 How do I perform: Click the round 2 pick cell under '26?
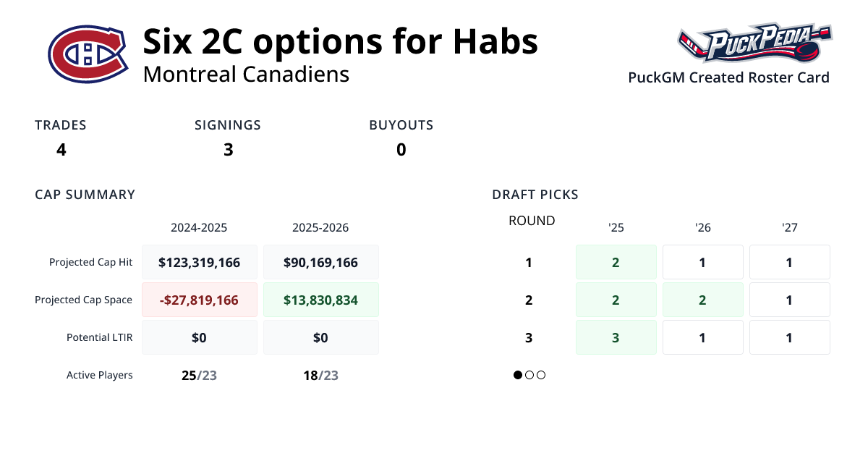click(702, 300)
